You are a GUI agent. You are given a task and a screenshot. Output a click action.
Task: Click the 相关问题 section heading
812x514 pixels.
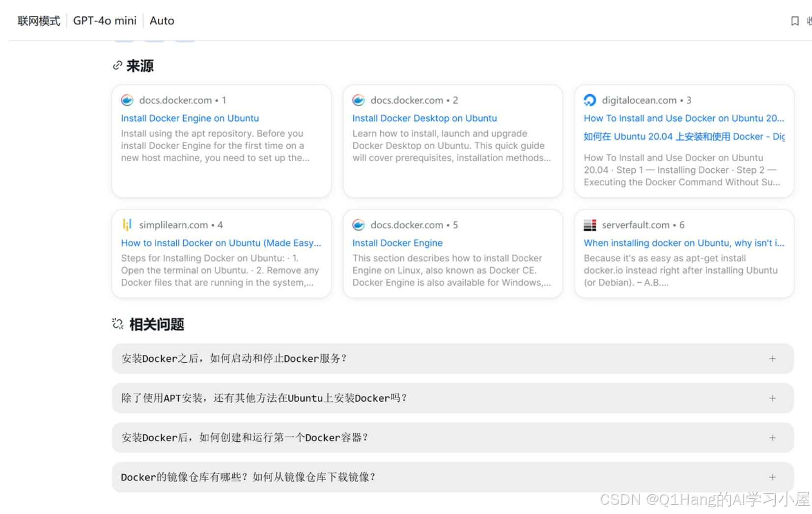(156, 325)
